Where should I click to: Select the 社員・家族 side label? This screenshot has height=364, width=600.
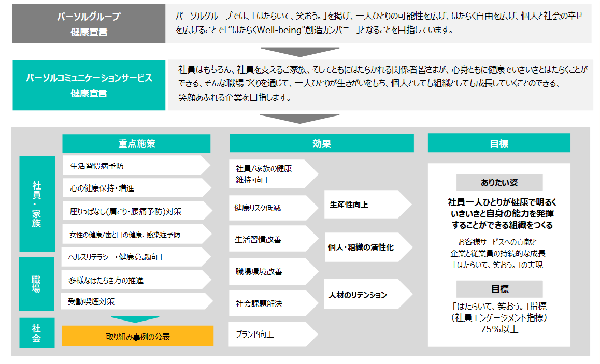(x=37, y=204)
